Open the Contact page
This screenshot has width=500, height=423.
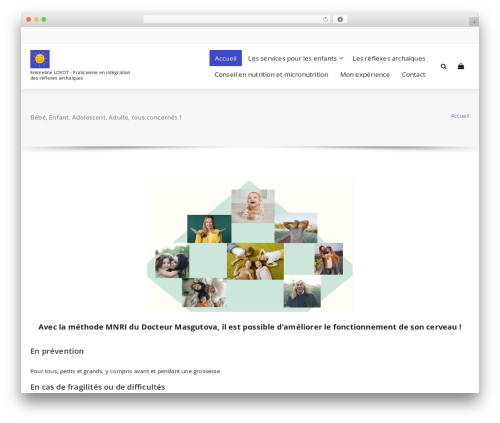point(413,74)
